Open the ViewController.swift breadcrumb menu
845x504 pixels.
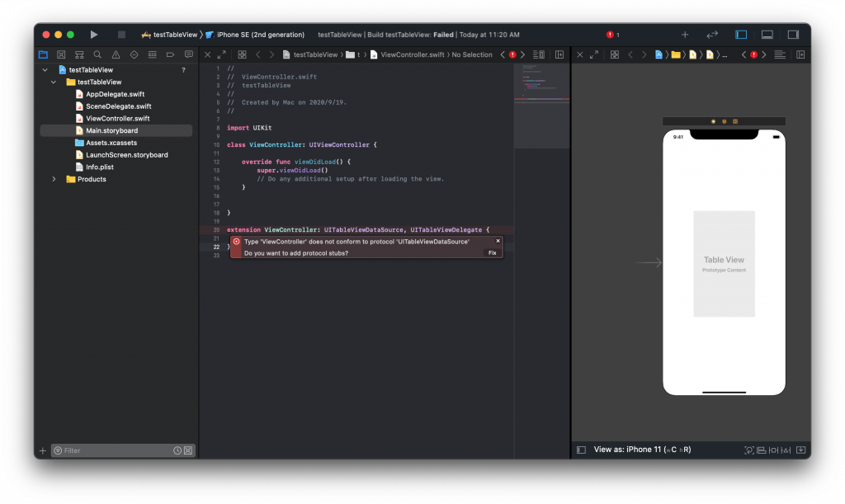click(x=408, y=54)
